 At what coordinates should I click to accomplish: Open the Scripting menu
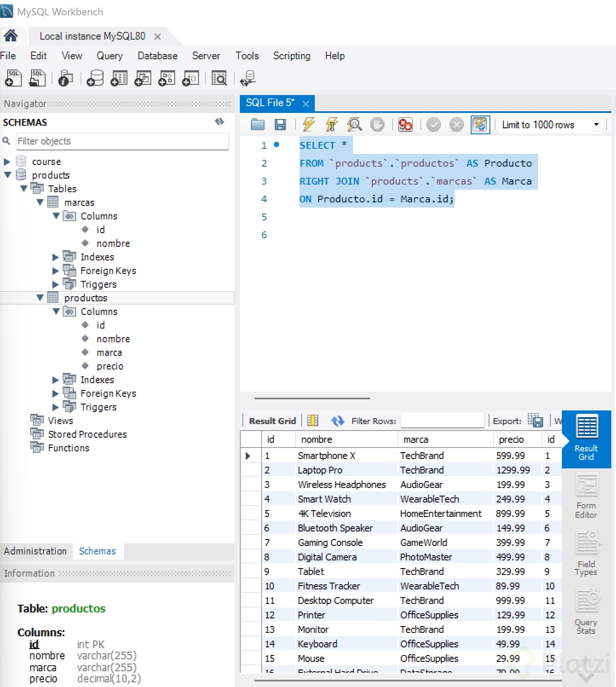tap(292, 56)
